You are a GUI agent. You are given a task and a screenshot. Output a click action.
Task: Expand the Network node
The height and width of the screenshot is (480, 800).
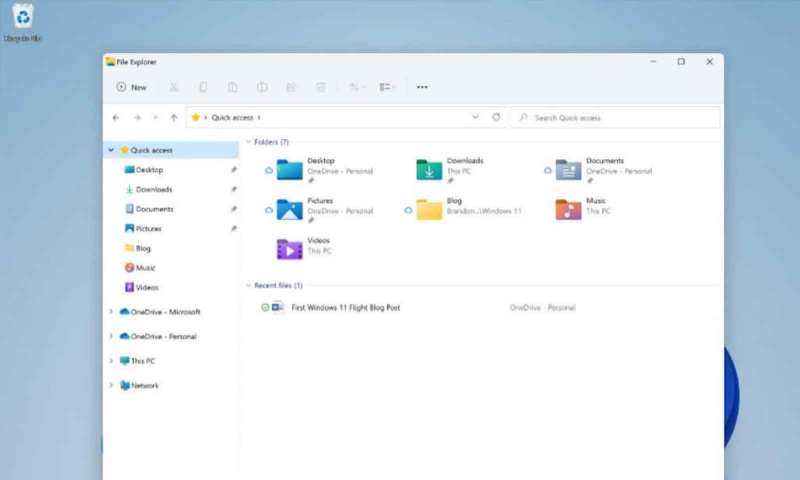click(x=111, y=385)
